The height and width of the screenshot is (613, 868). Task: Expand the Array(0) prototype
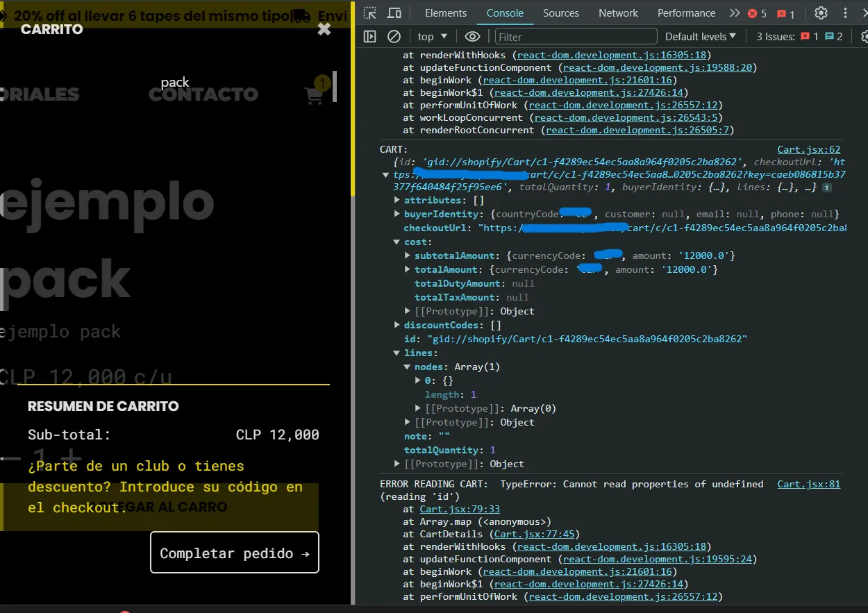(418, 409)
